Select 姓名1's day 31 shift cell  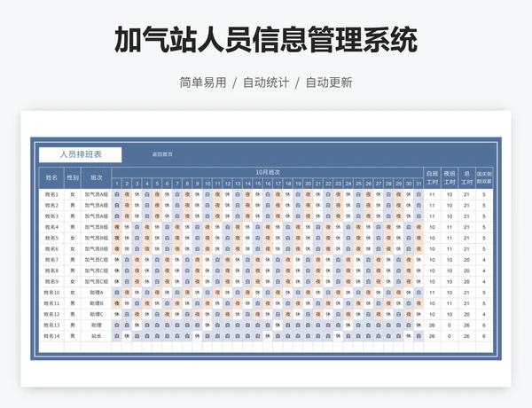coord(419,194)
